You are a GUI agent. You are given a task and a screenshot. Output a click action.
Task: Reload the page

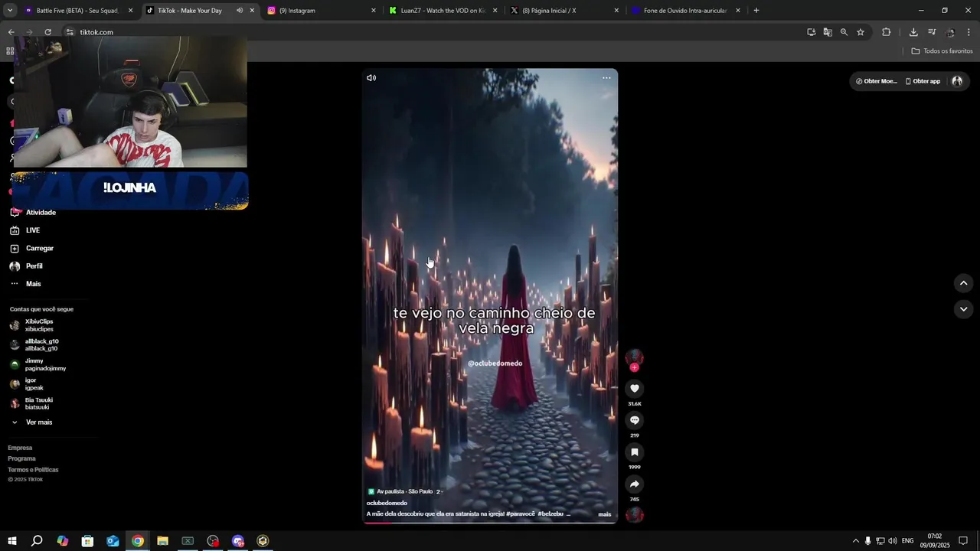(47, 32)
